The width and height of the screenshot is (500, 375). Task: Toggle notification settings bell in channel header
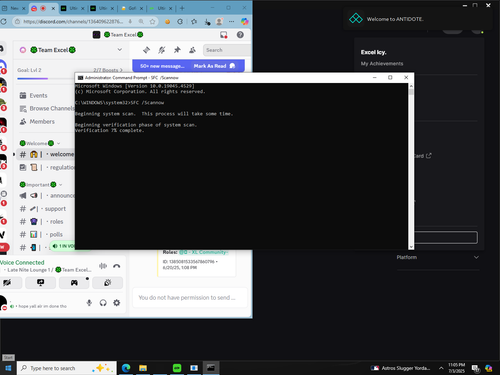(162, 50)
